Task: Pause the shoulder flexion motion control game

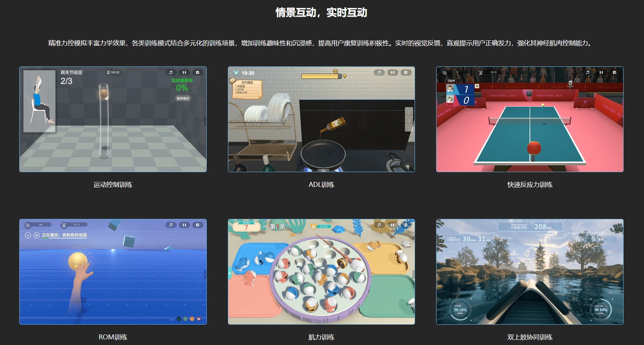Action: pyautogui.click(x=184, y=72)
